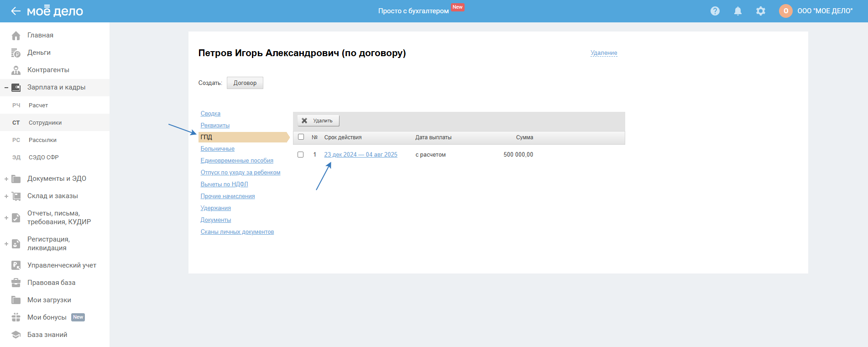The width and height of the screenshot is (868, 347).
Task: Click the Документы и ЭДО folder icon
Action: [16, 179]
